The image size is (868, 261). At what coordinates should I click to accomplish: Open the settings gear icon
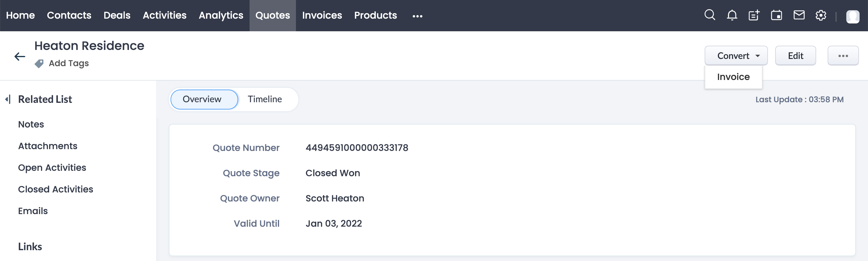[821, 15]
